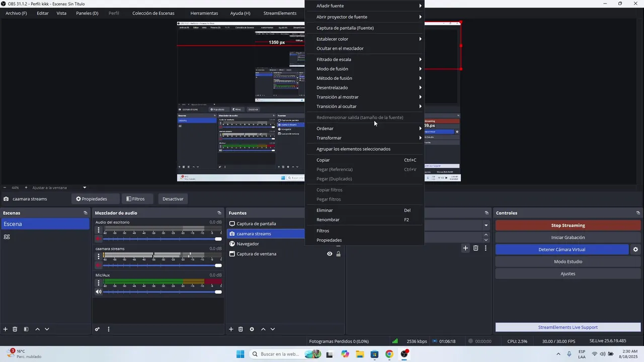644x362 pixels.
Task: Enable Modo Estudio
Action: pos(568,261)
